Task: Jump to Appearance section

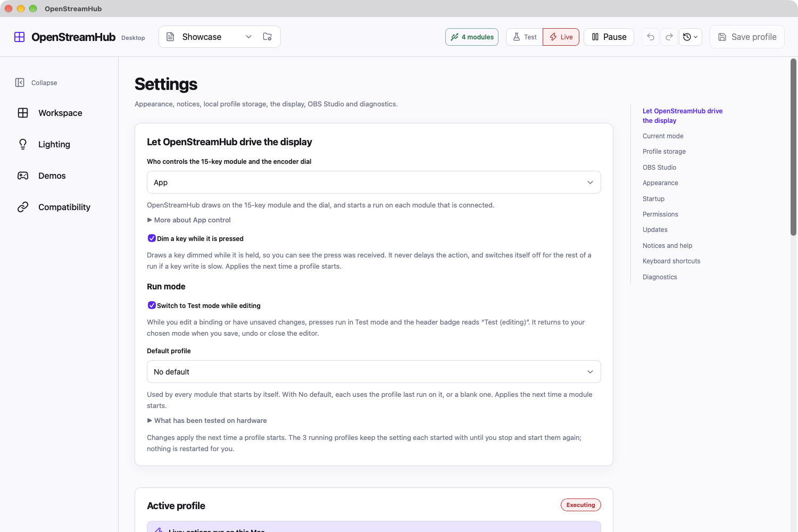Action: pos(660,183)
